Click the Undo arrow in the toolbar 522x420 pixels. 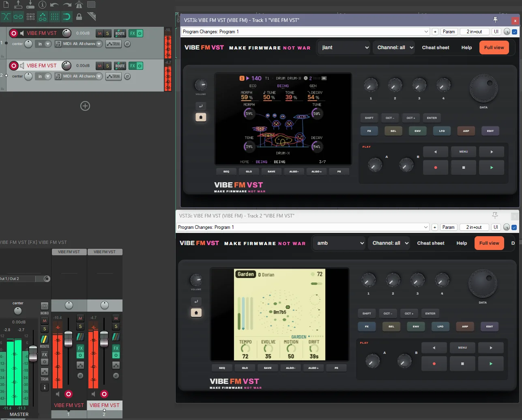point(54,5)
